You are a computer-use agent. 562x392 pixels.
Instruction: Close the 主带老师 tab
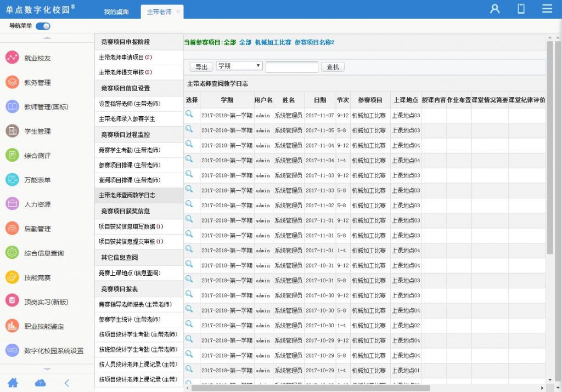[x=178, y=12]
